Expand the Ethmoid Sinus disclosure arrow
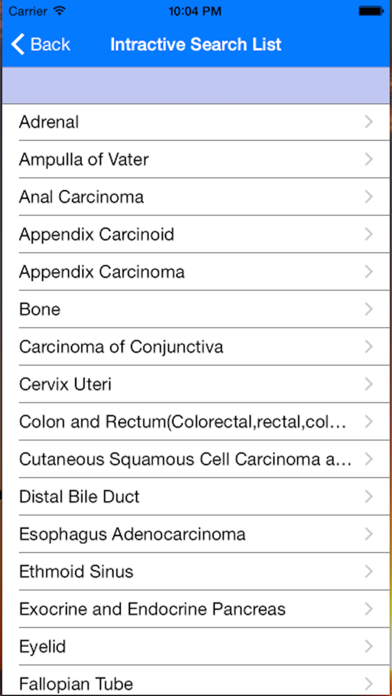 click(368, 571)
